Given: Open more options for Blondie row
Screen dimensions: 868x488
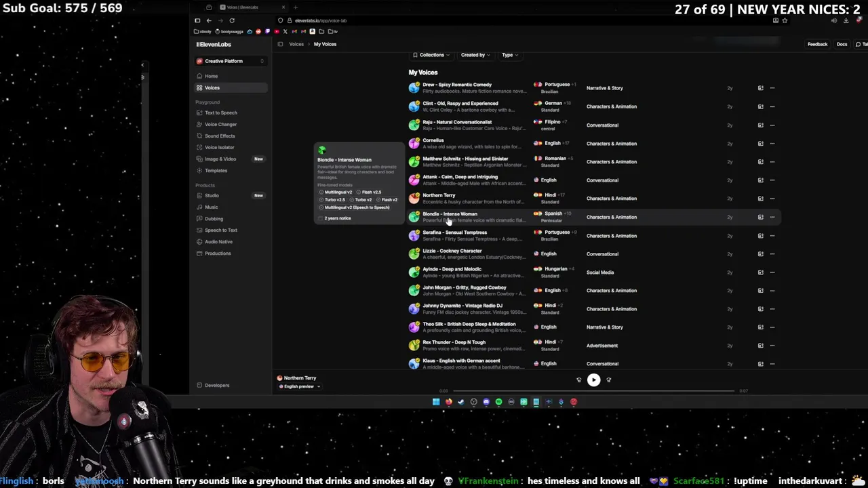Looking at the screenshot, I should (772, 217).
